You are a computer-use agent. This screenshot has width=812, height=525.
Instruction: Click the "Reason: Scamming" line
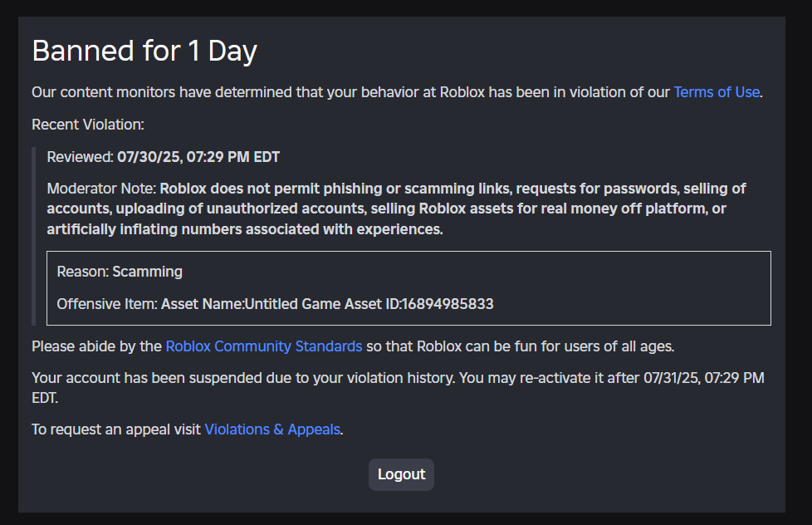(x=120, y=272)
